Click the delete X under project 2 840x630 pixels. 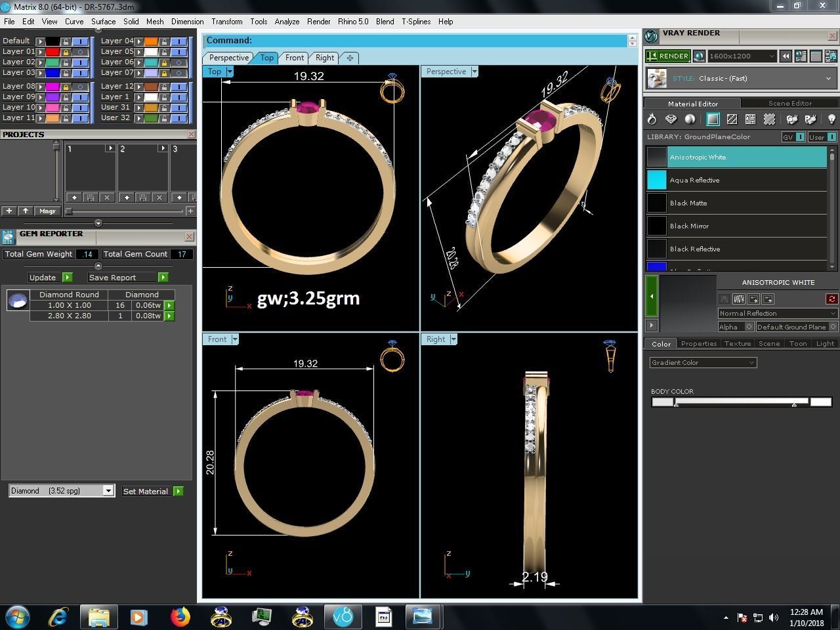[159, 197]
